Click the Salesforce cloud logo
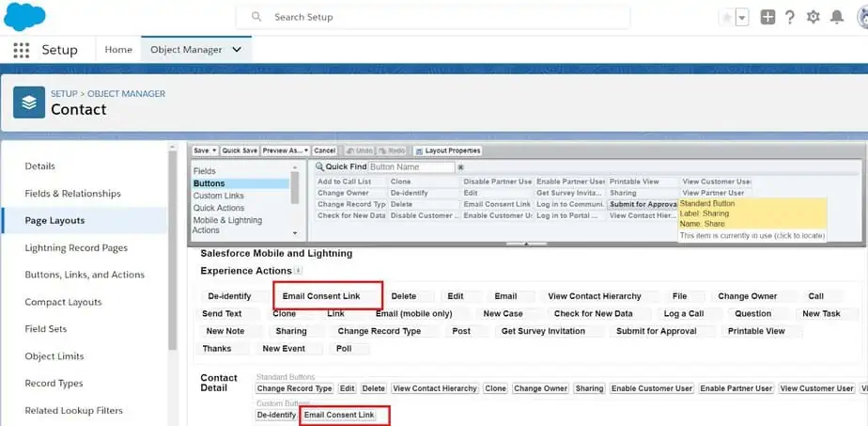Screen dimensions: 868x426 (x=24, y=16)
